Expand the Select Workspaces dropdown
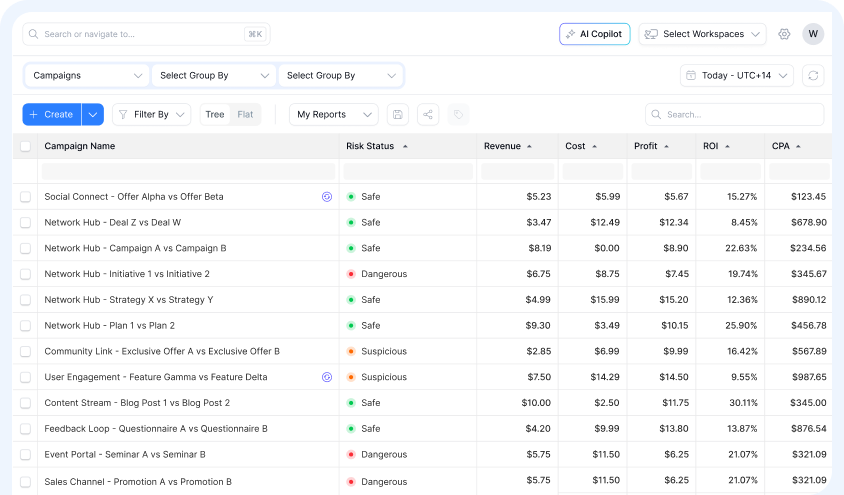Viewport: 844px width, 495px height. pos(702,34)
